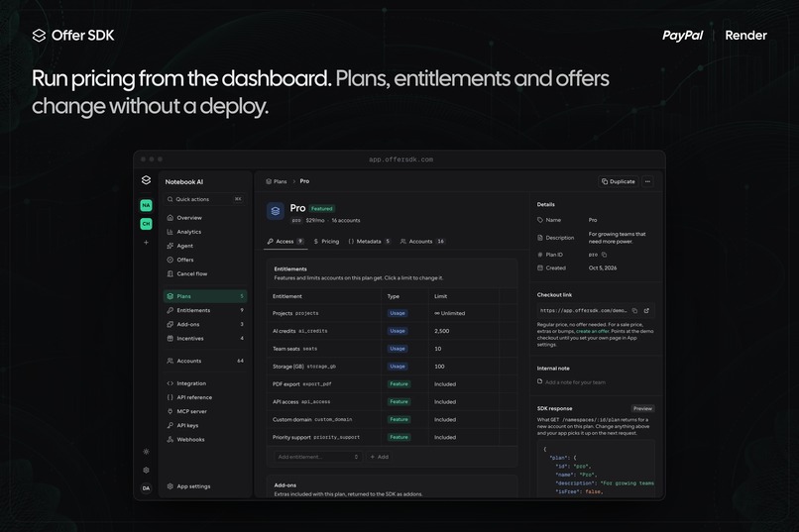Click the Add button under entitlements

[x=380, y=457]
